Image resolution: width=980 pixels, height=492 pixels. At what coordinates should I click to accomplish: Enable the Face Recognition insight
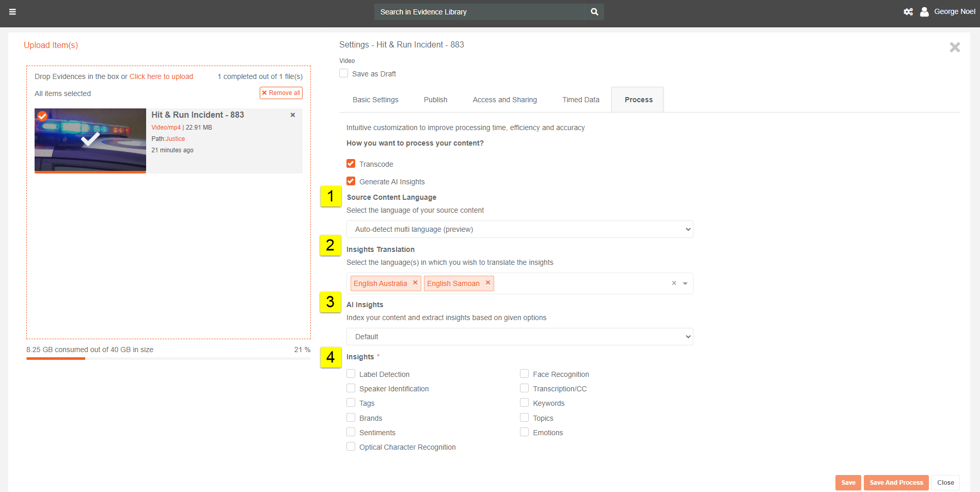point(525,374)
